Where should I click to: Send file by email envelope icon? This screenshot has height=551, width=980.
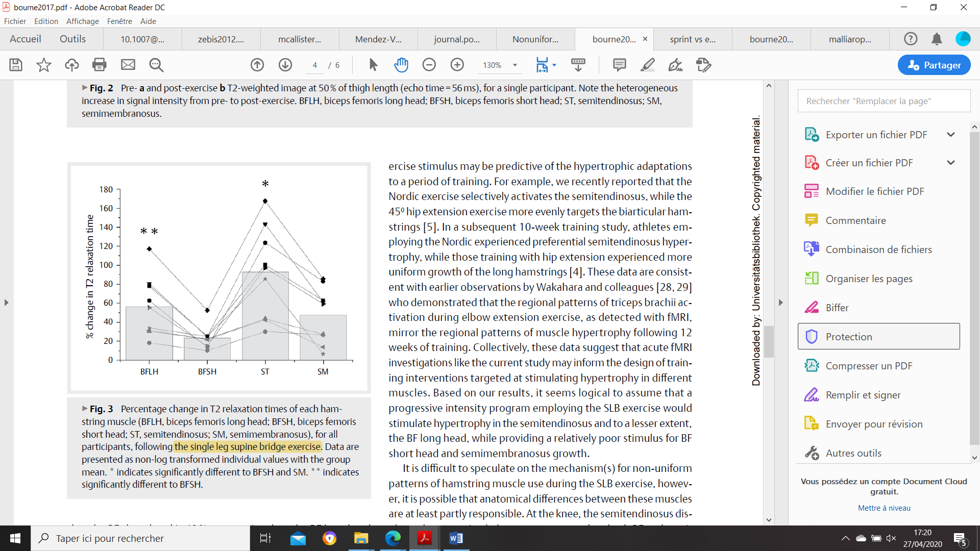coord(128,65)
